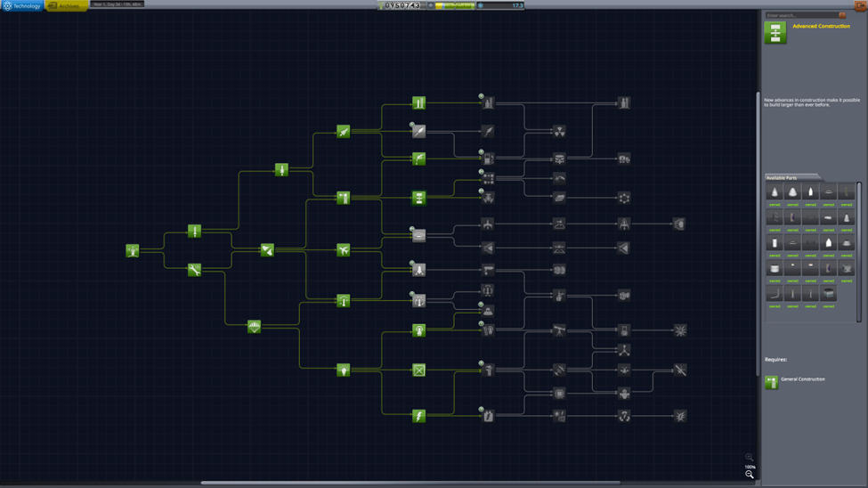Select the Survivability parachute node

(254, 326)
